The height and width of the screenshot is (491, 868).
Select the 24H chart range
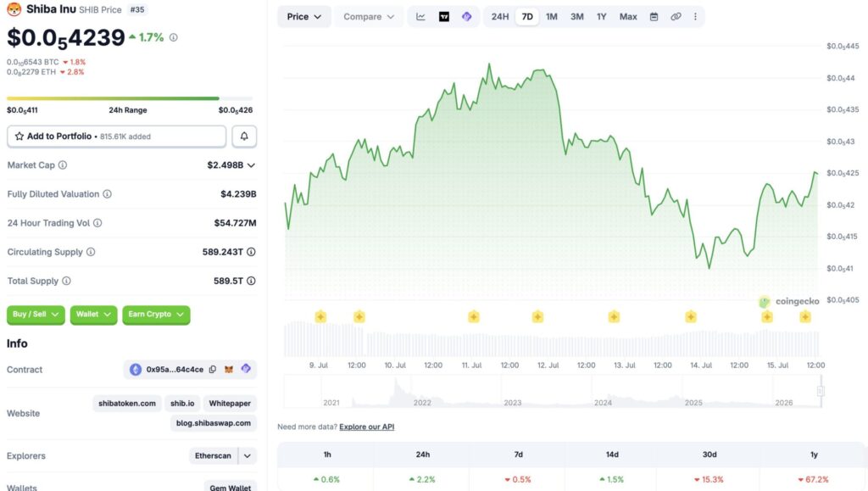(500, 17)
